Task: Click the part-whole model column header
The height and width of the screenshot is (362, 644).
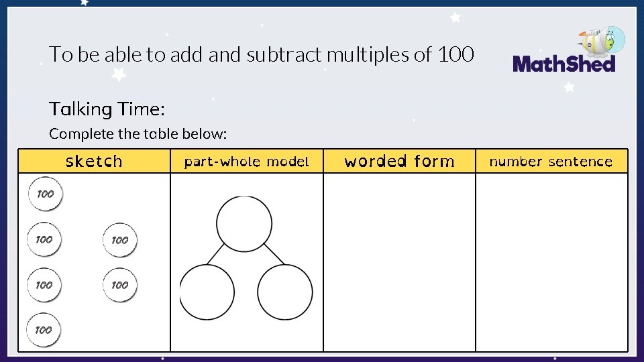Action: [246, 161]
